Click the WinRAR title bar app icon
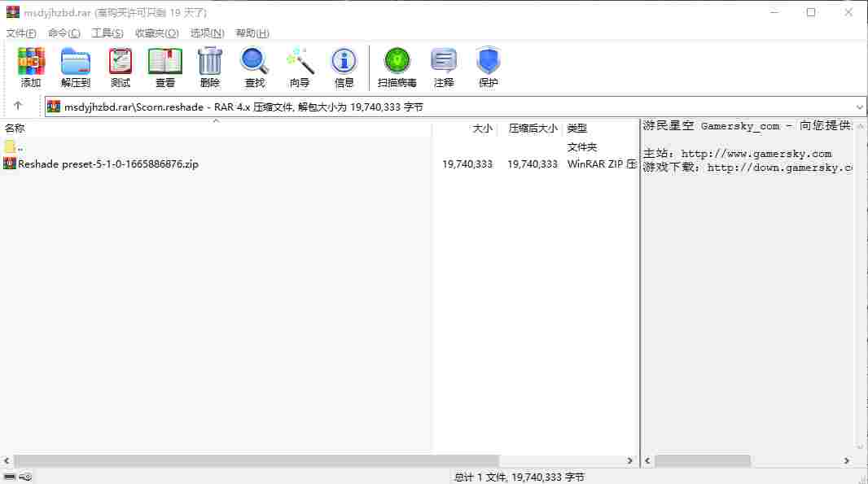Image resolution: width=868 pixels, height=484 pixels. point(13,11)
